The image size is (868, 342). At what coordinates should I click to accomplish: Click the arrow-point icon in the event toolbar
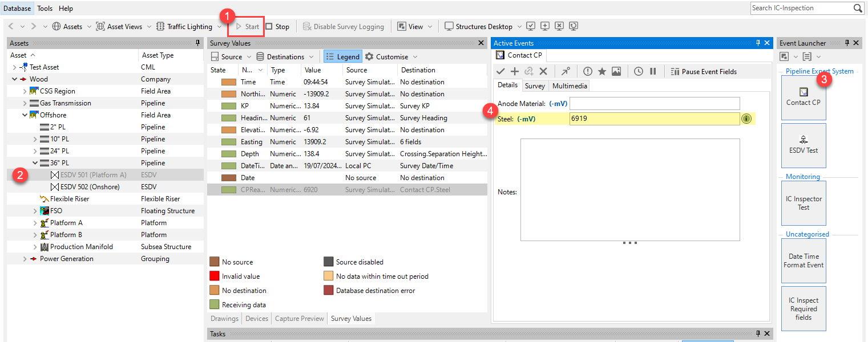pos(566,71)
